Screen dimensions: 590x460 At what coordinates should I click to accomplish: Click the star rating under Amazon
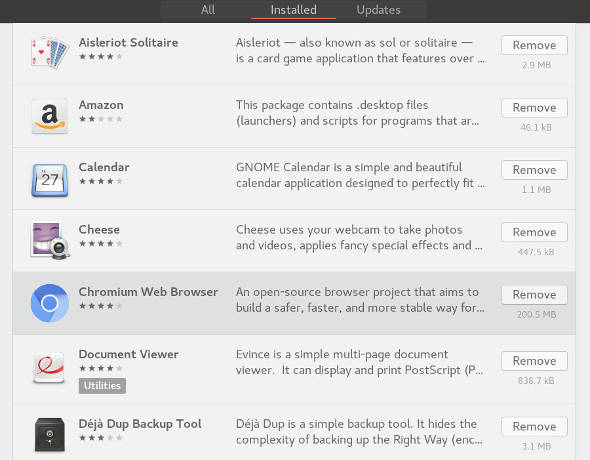pyautogui.click(x=101, y=119)
